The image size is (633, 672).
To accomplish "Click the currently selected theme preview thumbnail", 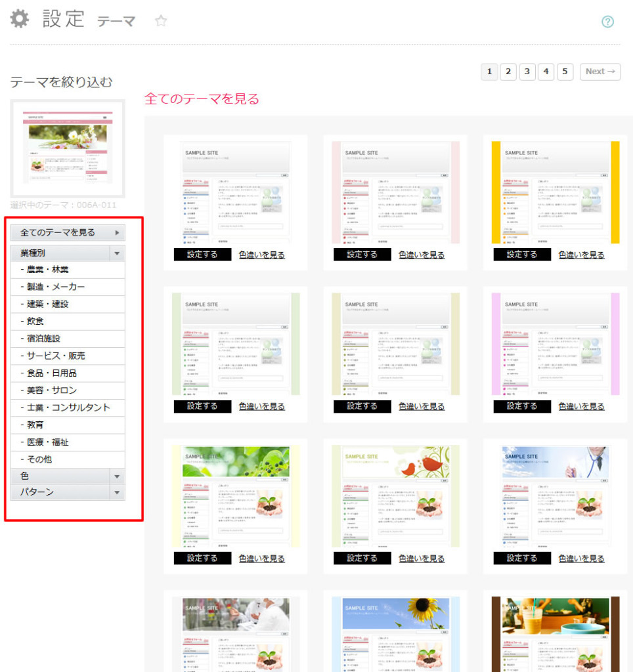I will [68, 148].
